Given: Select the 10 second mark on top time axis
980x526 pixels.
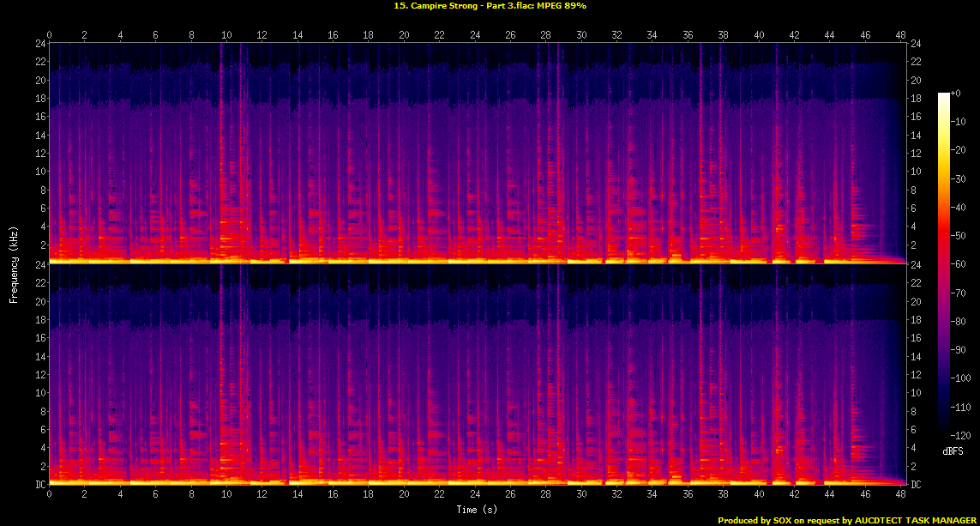Looking at the screenshot, I should click(x=226, y=34).
